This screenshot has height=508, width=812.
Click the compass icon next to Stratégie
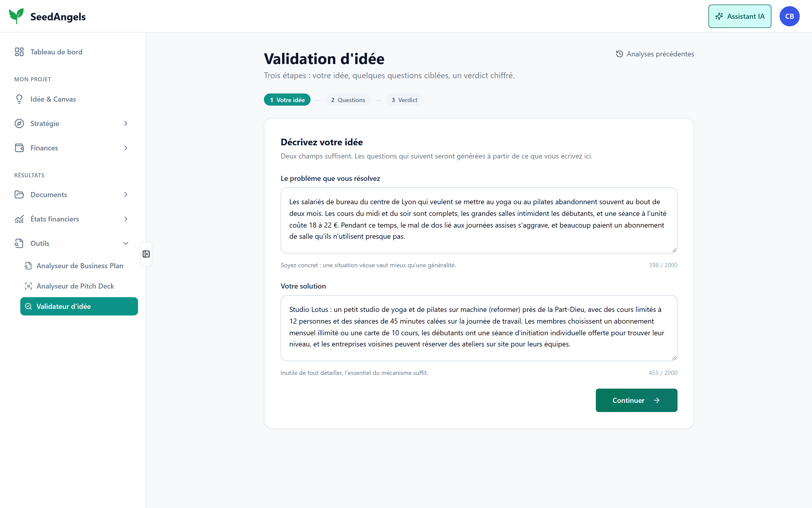tap(19, 123)
